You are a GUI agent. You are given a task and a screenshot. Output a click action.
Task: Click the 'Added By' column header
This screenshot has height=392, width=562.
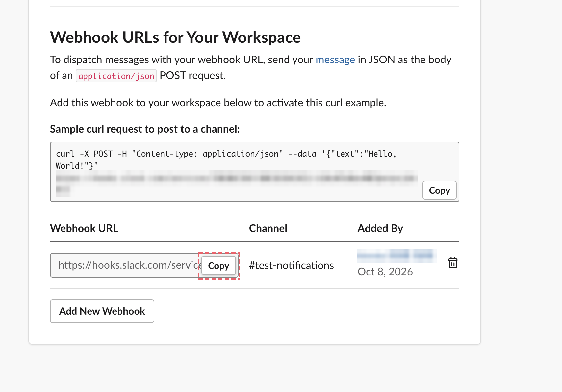tap(380, 228)
